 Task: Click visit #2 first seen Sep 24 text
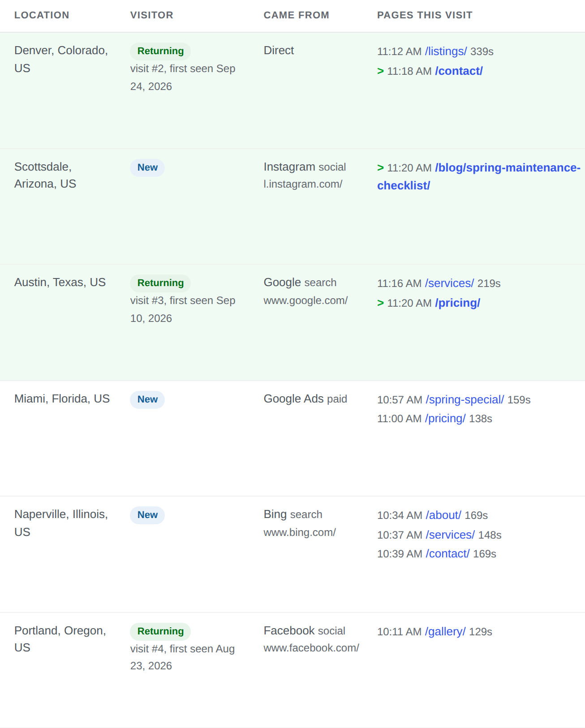coord(183,77)
